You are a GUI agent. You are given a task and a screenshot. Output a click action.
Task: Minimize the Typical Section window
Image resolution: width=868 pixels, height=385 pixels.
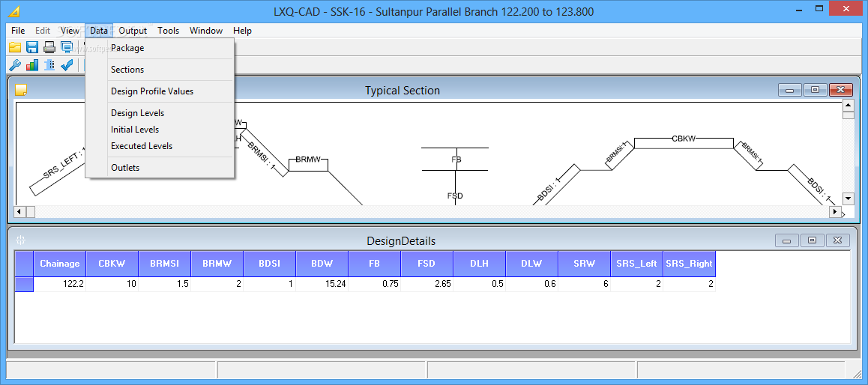click(x=789, y=90)
